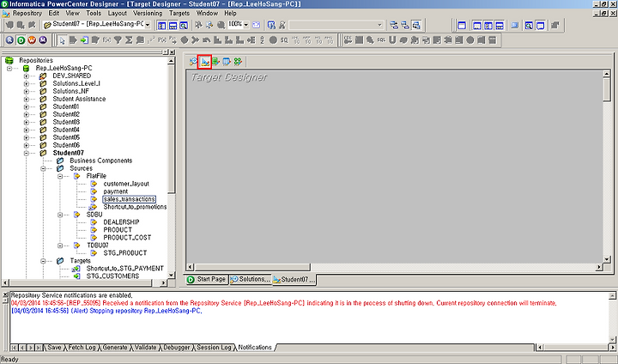618x364 pixels.
Task: Open the empty search combo box dropdown
Action: [380, 25]
